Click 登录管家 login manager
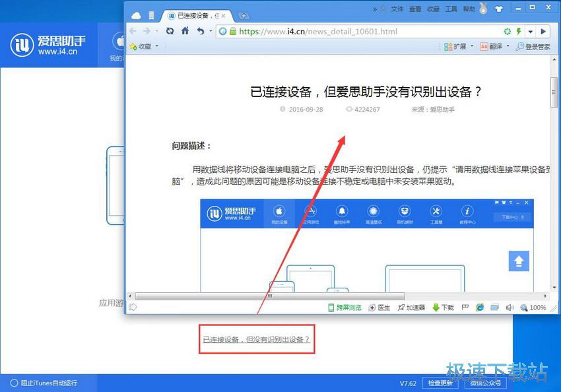Image resolution: width=561 pixels, height=392 pixels. [x=533, y=46]
